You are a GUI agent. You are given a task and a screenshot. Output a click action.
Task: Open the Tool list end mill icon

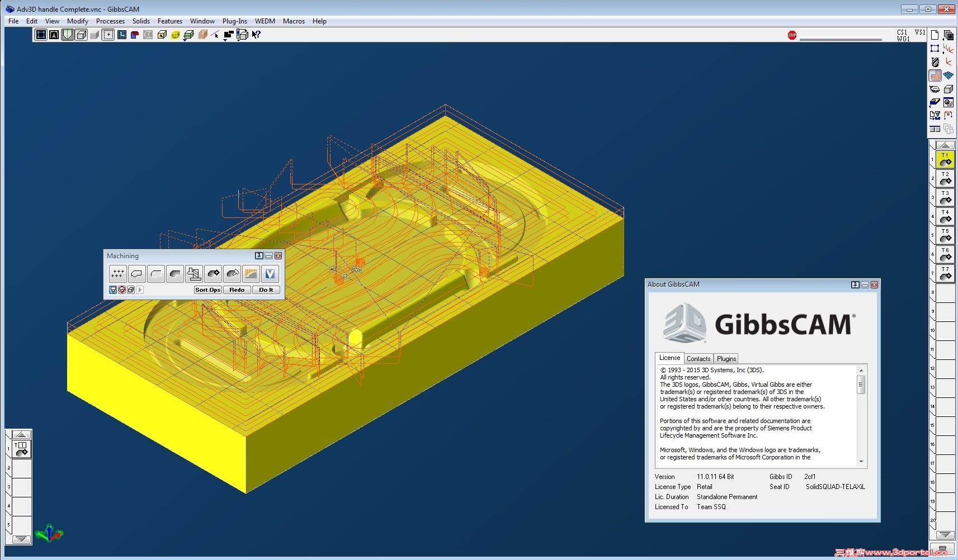pyautogui.click(x=935, y=62)
